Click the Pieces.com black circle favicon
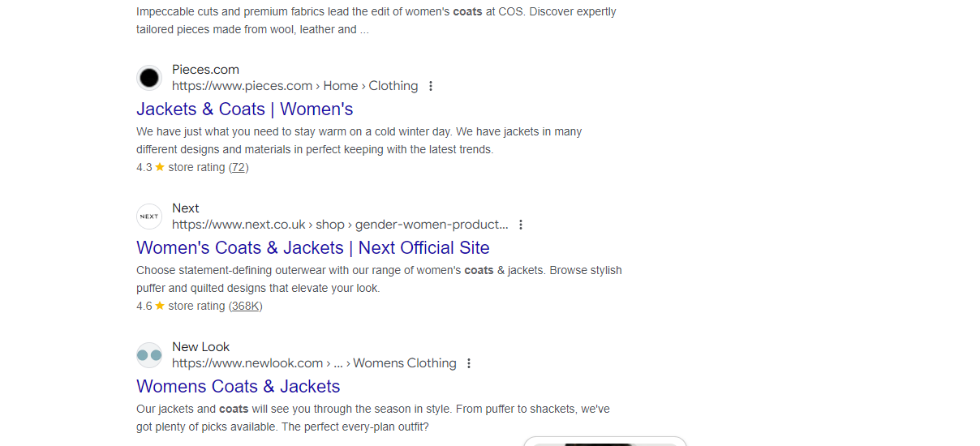 (149, 78)
